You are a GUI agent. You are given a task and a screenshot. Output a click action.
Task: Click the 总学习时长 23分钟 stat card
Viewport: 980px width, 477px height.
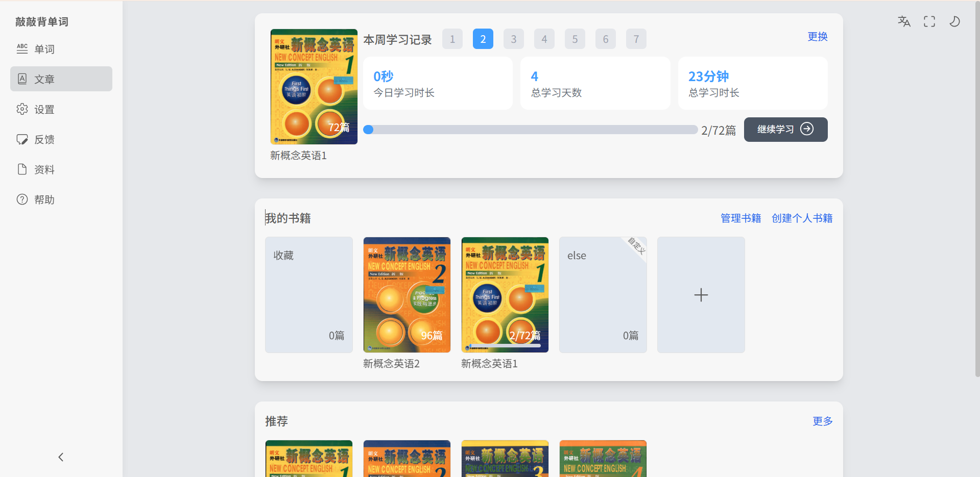point(753,83)
